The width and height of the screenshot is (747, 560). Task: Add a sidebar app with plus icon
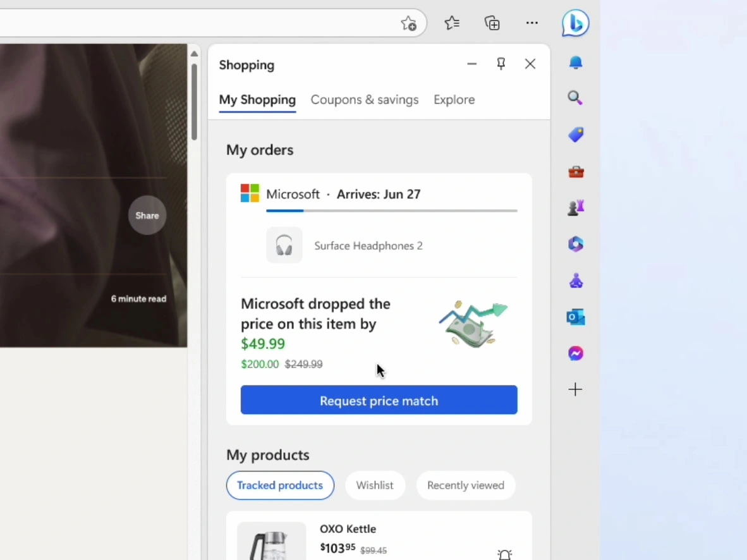[575, 389]
